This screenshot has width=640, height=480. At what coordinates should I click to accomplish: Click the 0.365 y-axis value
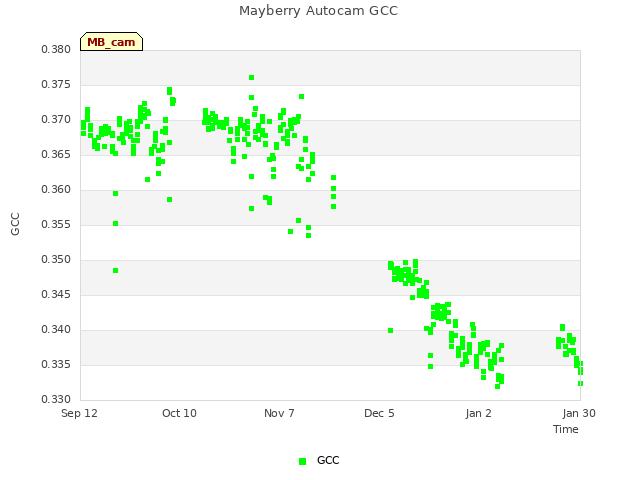pos(56,154)
